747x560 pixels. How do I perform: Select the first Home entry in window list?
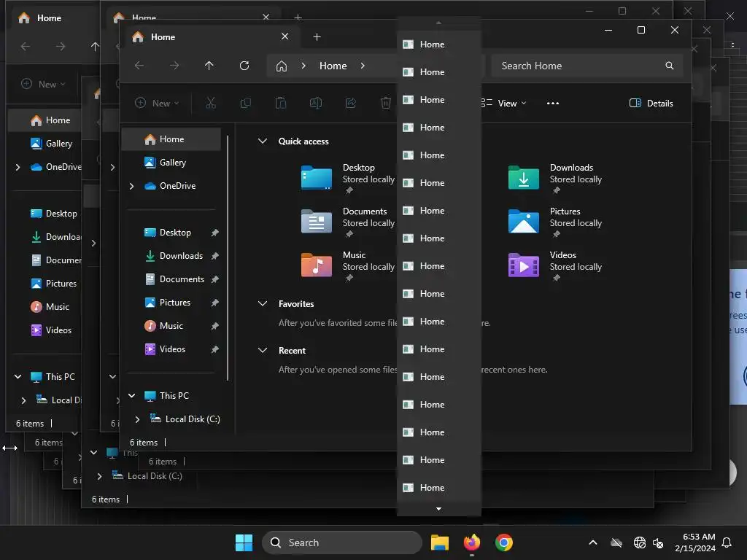[x=438, y=44]
